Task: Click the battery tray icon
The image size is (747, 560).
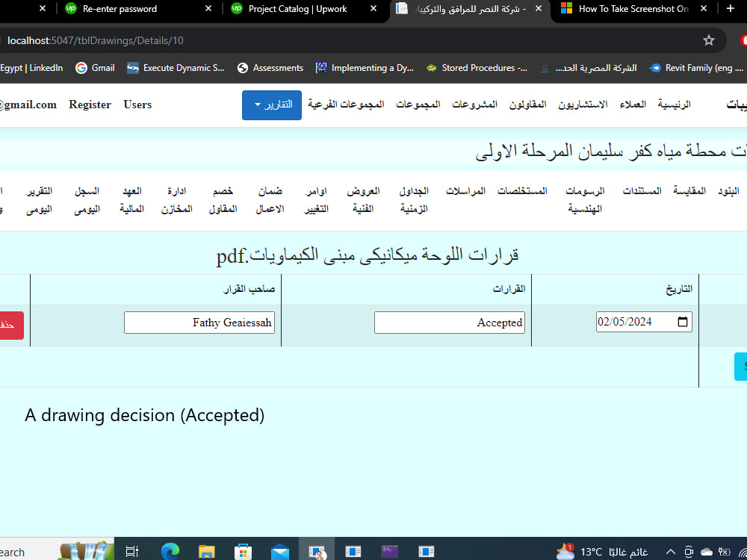Action: pos(724,552)
